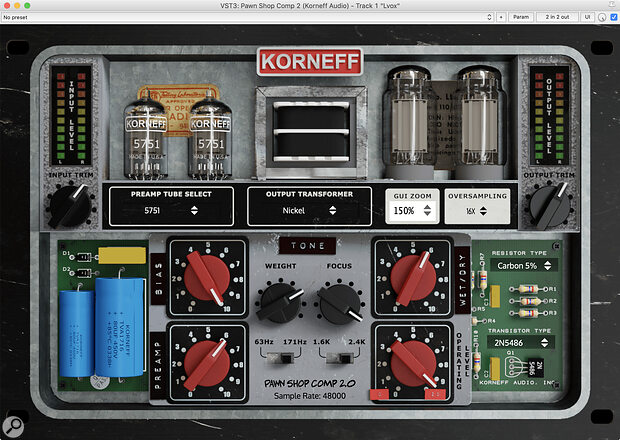Screen dimensions: 620x440
Task: Click the Output Level meter
Action: pos(549,116)
